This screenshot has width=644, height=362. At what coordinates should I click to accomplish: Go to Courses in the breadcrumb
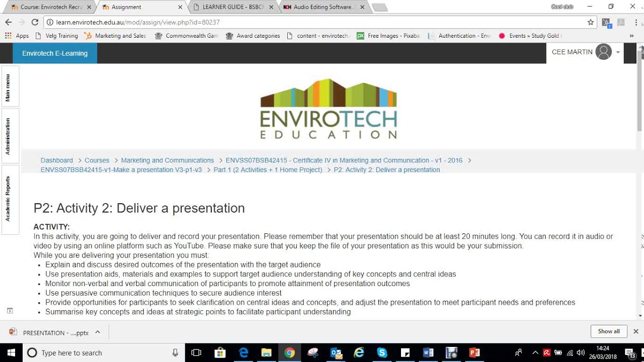coord(97,160)
